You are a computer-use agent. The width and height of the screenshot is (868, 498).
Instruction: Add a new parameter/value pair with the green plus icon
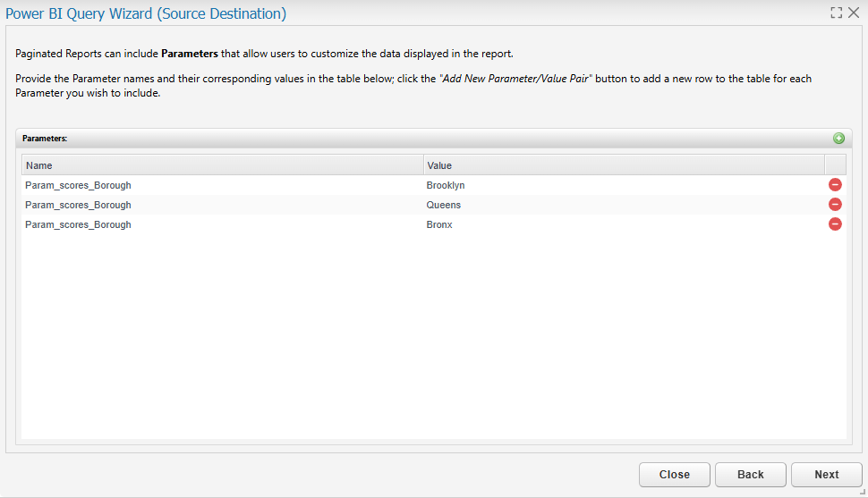pos(838,139)
